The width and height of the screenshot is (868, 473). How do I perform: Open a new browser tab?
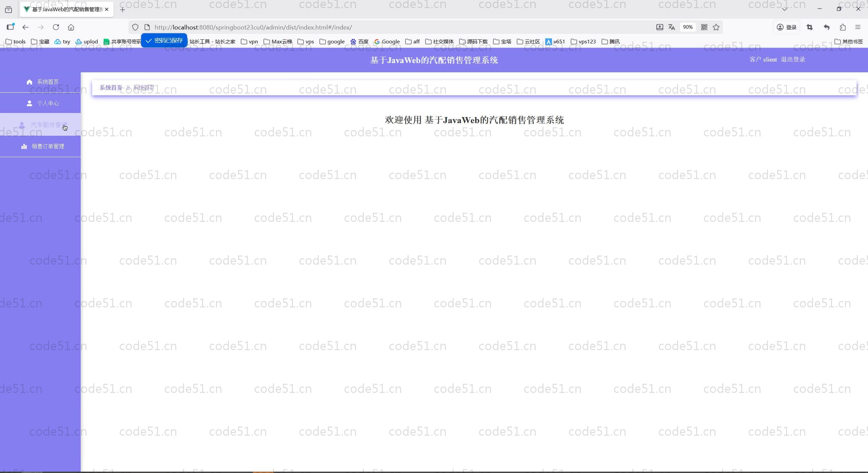122,10
